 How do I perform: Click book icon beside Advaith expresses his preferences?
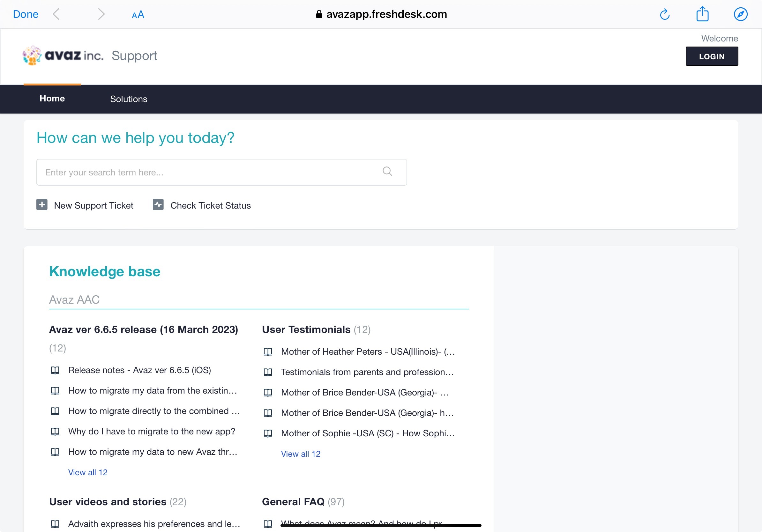point(55,524)
